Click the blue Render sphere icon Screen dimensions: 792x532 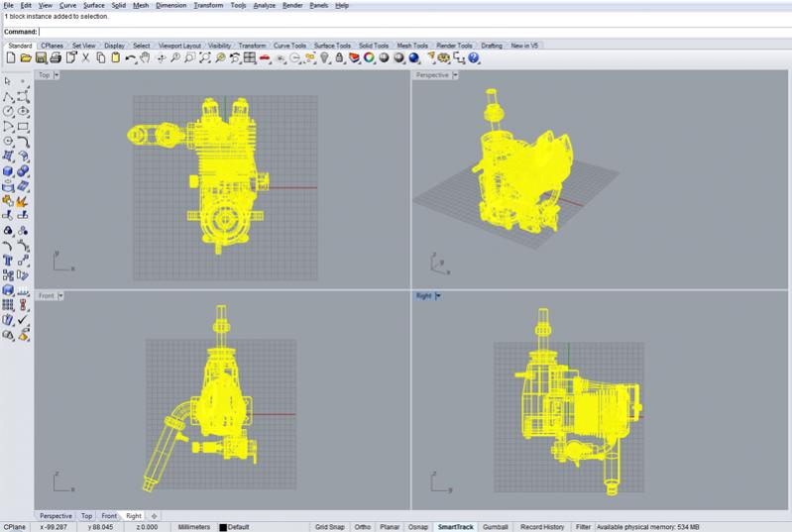click(x=414, y=58)
